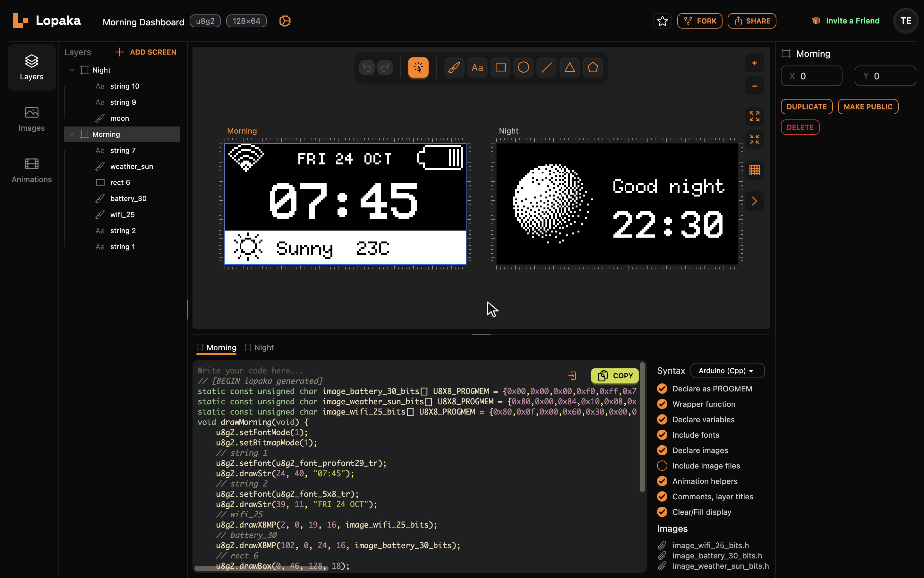
Task: Select the weather_sun layer
Action: (x=122, y=166)
